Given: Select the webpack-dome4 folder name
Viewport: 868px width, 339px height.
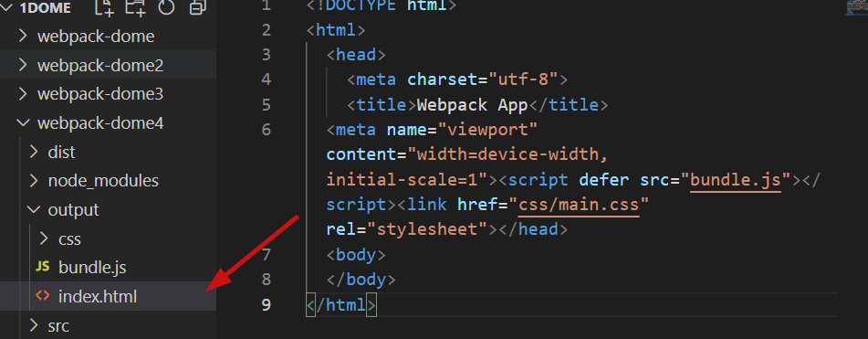Looking at the screenshot, I should point(100,123).
